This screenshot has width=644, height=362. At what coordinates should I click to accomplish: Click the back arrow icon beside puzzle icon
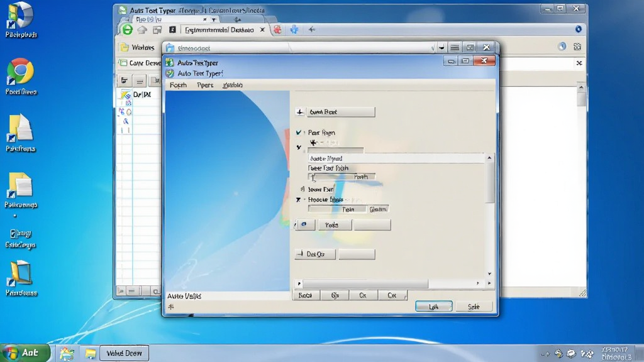[x=312, y=30]
